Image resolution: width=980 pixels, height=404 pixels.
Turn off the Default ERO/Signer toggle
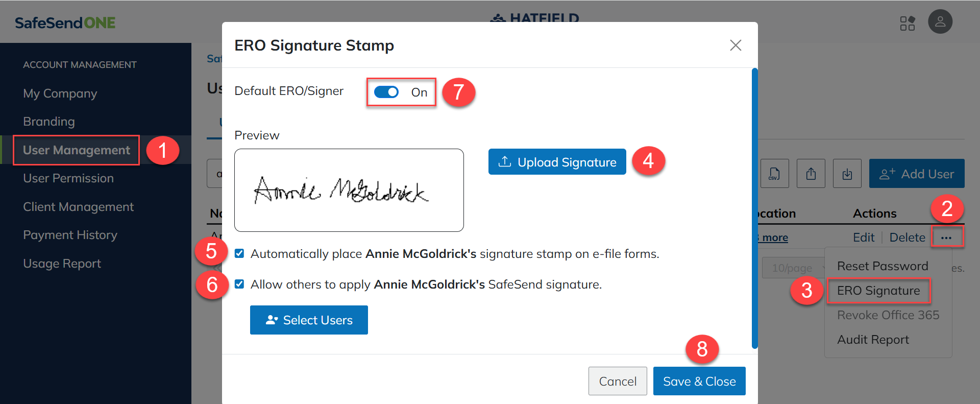pyautogui.click(x=386, y=92)
